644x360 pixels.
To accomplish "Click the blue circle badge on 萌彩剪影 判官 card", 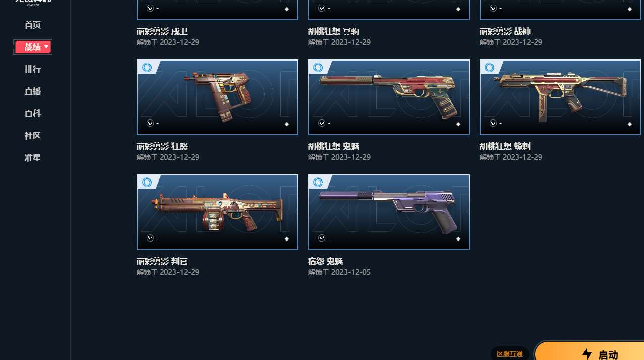I will click(147, 182).
